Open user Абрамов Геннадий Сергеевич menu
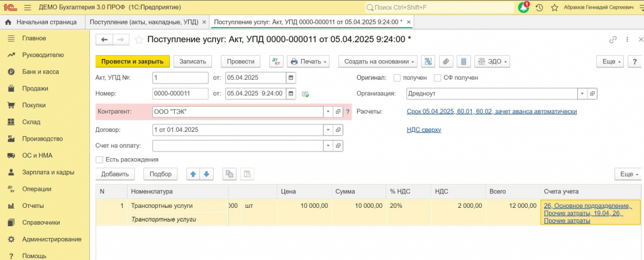The height and width of the screenshot is (260, 644). pyautogui.click(x=599, y=8)
